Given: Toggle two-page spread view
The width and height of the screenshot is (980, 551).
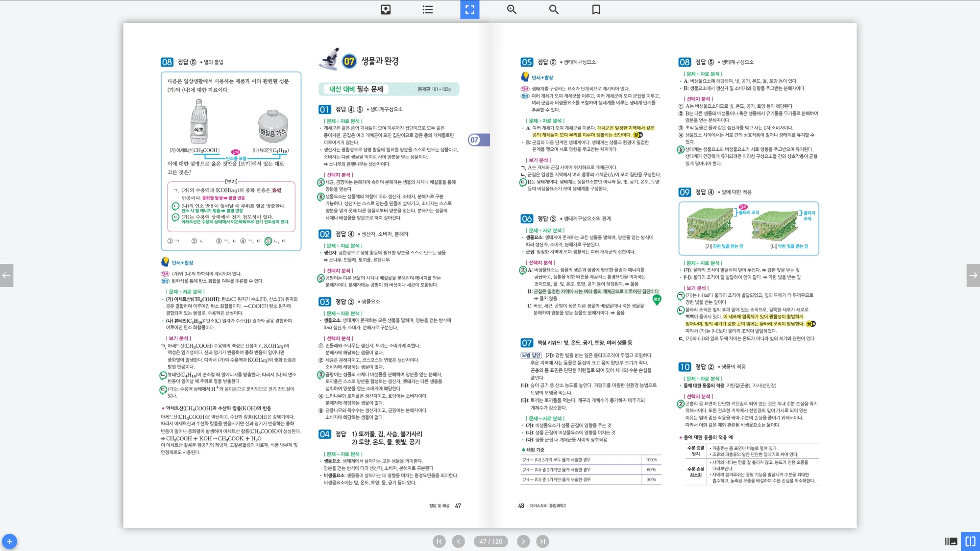Looking at the screenshot, I should [970, 541].
